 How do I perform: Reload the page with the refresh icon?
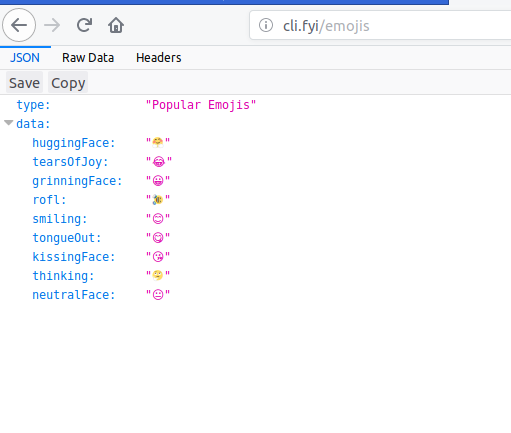(84, 25)
